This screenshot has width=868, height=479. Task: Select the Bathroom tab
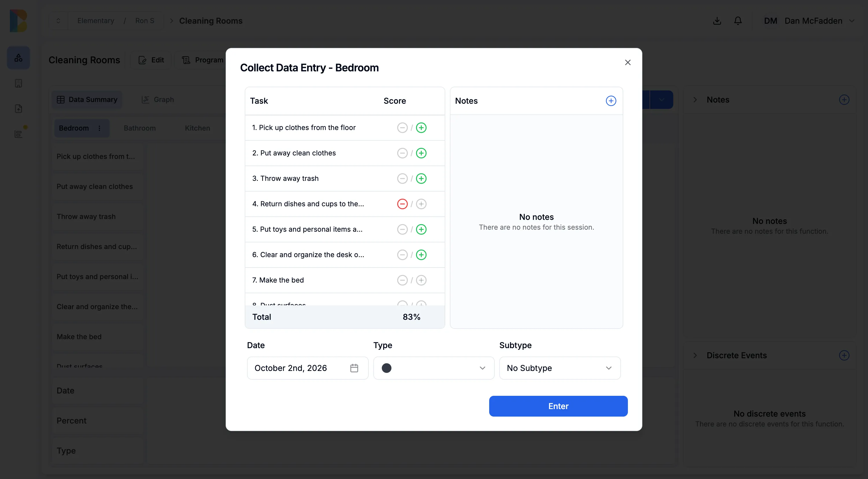(x=140, y=128)
